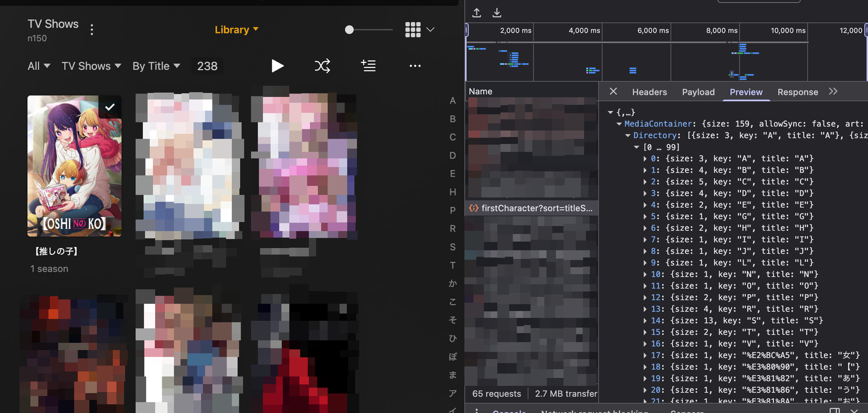Image resolution: width=868 pixels, height=413 pixels.
Task: Jump to letter E in alphabet index
Action: pos(453,174)
